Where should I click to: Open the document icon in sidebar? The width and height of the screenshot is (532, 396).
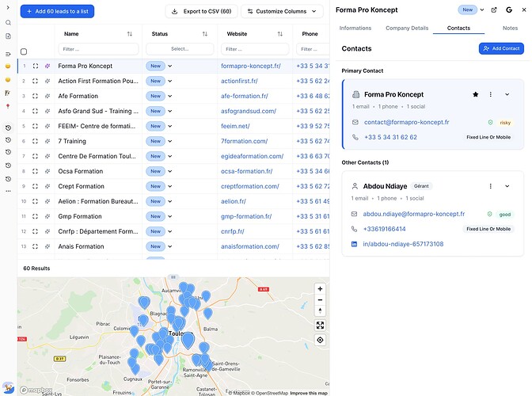[x=8, y=36]
